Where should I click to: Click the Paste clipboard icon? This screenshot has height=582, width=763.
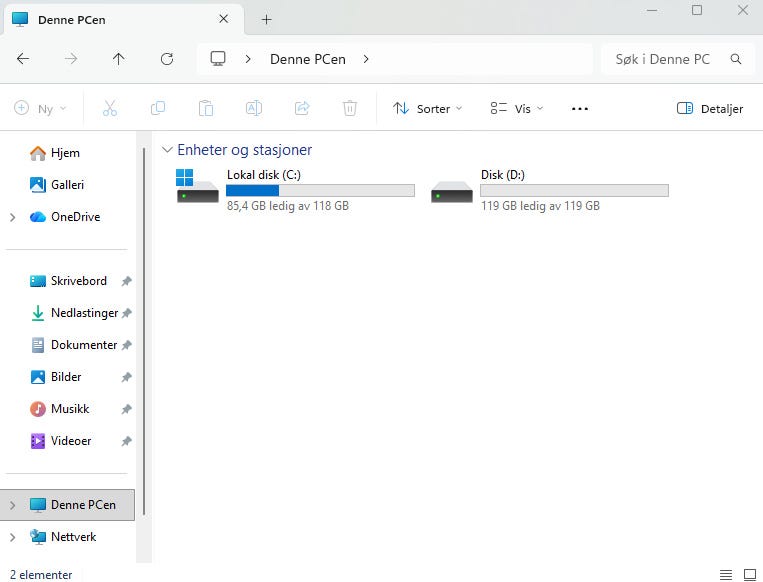206,108
